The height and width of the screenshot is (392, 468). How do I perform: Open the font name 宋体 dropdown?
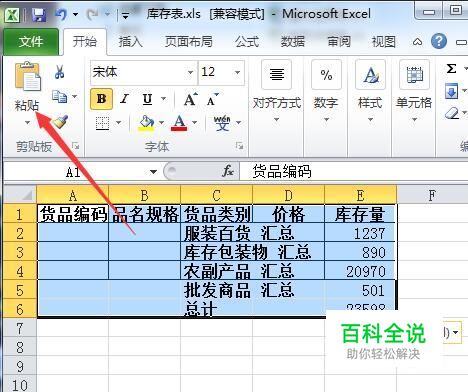[190, 72]
